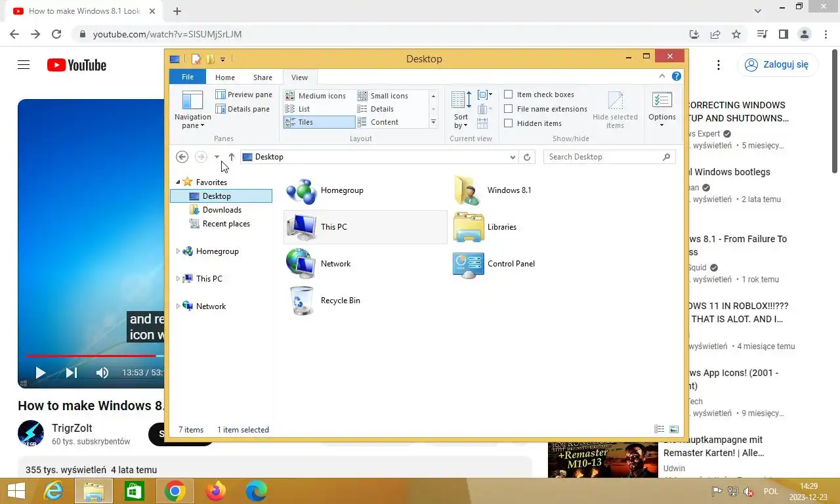Select Content layout option
Image resolution: width=840 pixels, height=504 pixels.
point(378,122)
